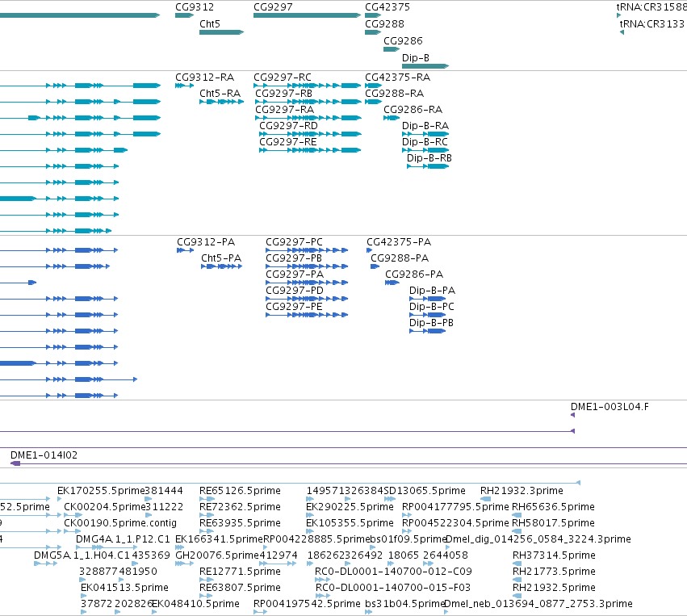Open Dmel_dig_014256_0584_3224.3prime EST
The width and height of the screenshot is (687, 616).
click(538, 539)
